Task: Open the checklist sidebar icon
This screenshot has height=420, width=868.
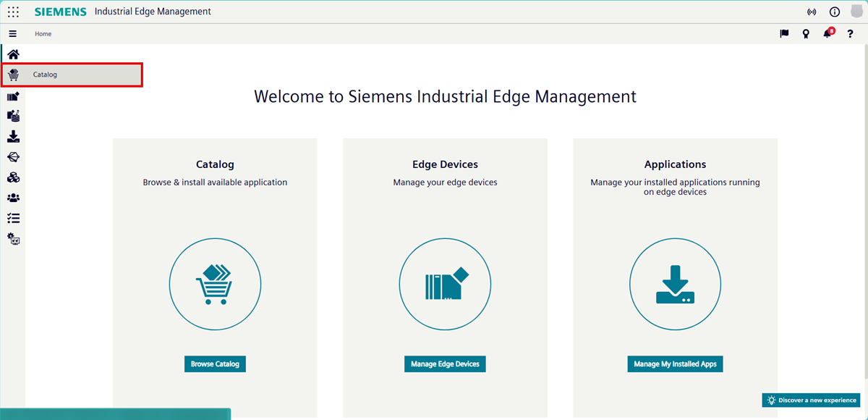Action: coord(13,218)
